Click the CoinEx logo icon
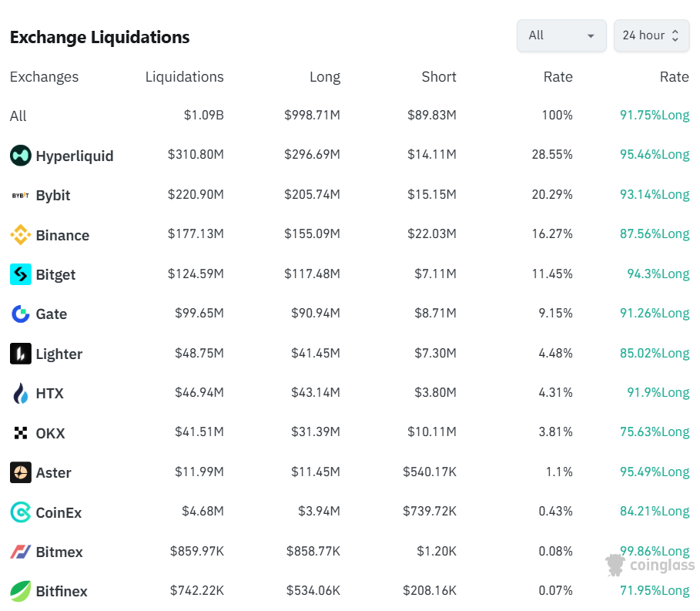Screen dimensions: 700x611 pyautogui.click(x=21, y=512)
